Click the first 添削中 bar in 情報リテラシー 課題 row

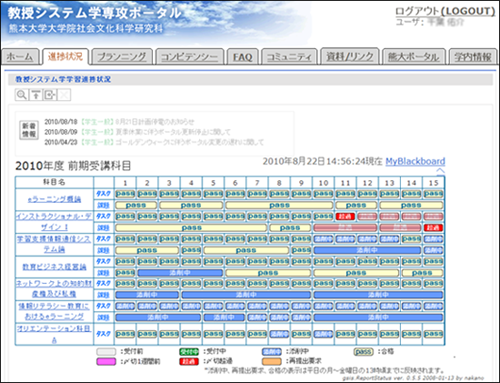(x=158, y=317)
